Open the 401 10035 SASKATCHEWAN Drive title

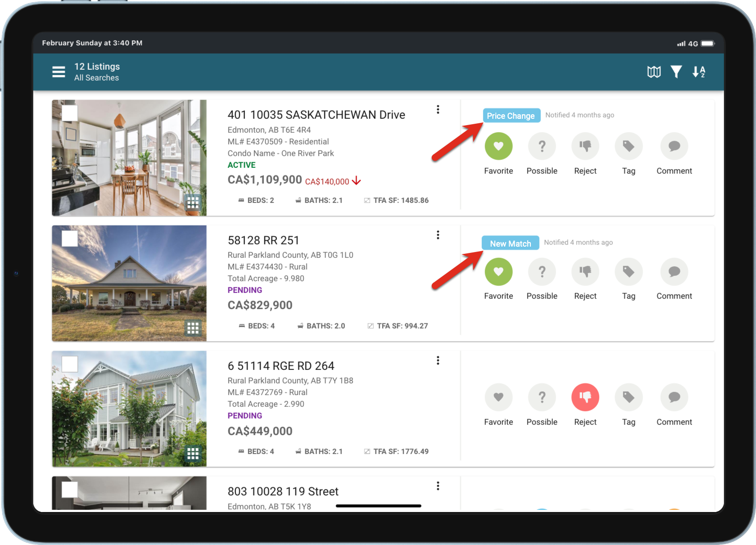click(x=316, y=115)
